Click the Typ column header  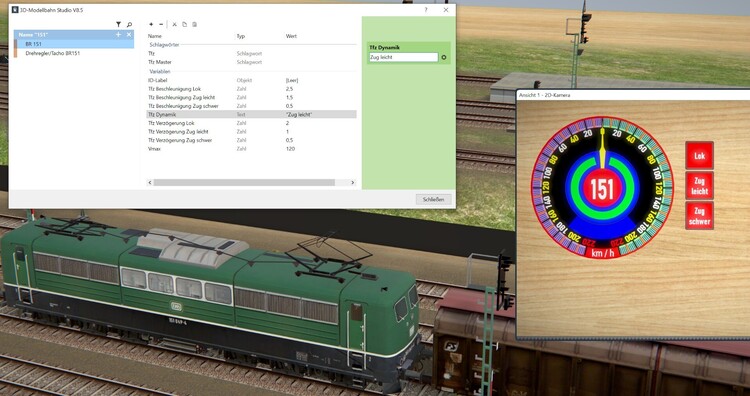[x=241, y=36]
